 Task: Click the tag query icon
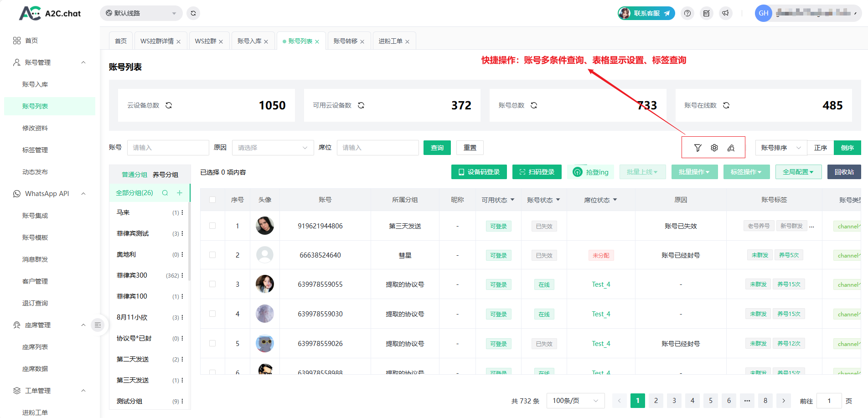(731, 148)
